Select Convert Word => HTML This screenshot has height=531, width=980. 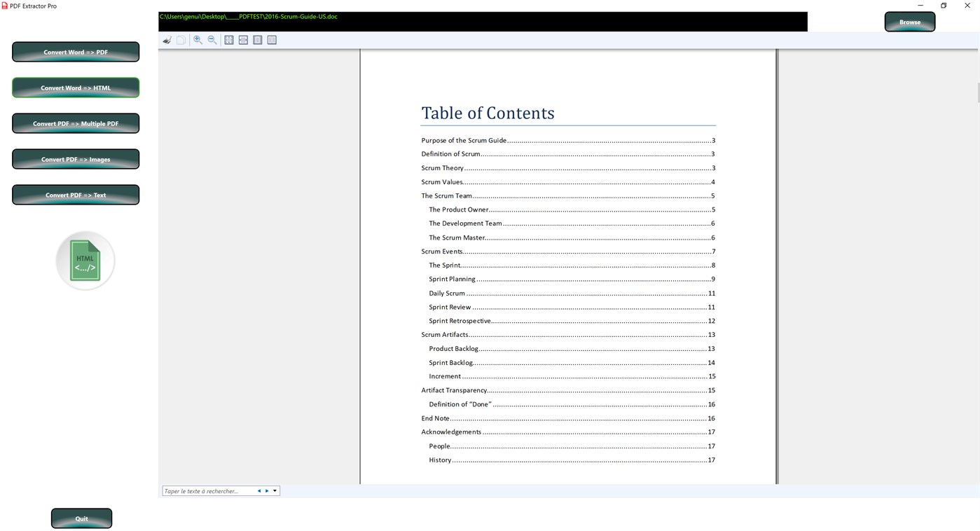75,87
